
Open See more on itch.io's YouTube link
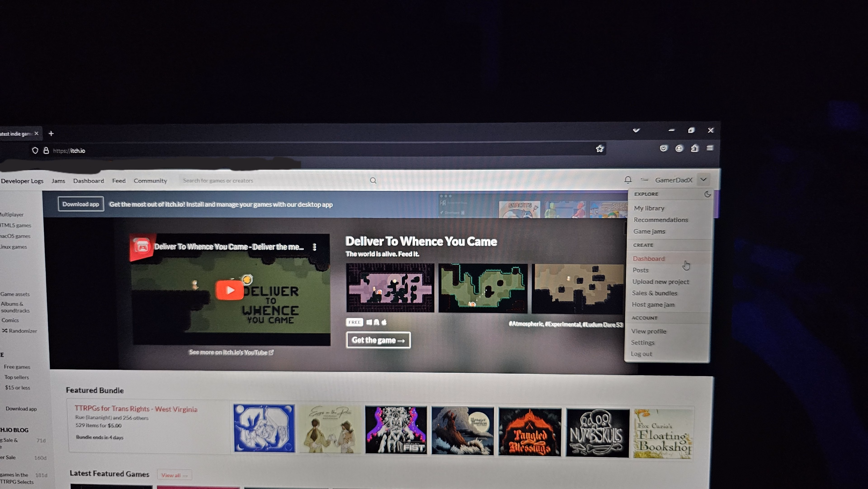(x=231, y=352)
